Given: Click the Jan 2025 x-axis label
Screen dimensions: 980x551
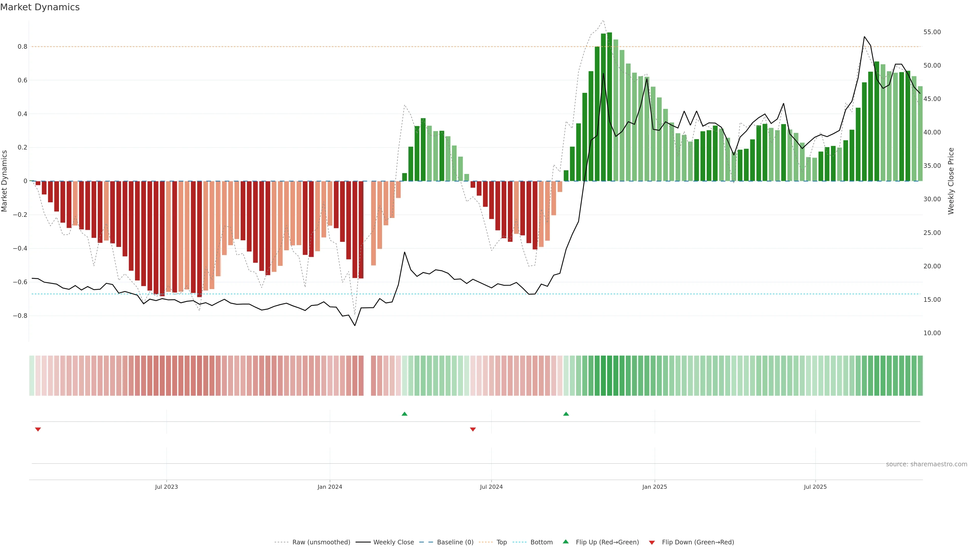Looking at the screenshot, I should 654,487.
